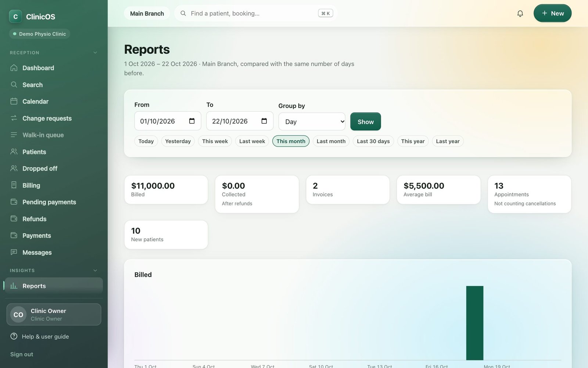The height and width of the screenshot is (368, 588).
Task: Select the Last week range chip
Action: pos(252,141)
